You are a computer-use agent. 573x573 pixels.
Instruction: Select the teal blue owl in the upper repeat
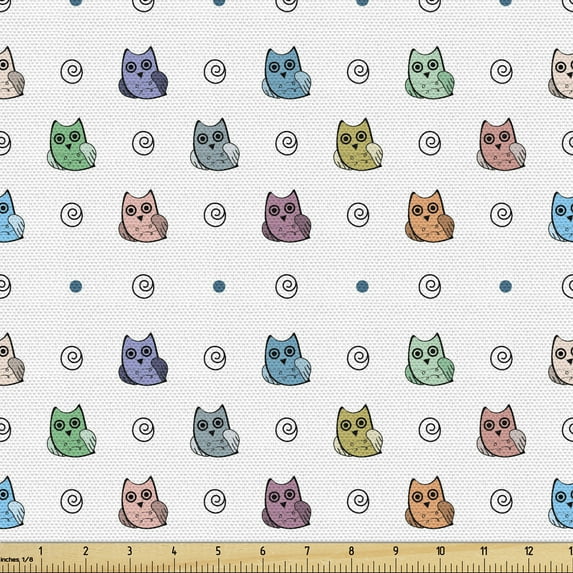click(286, 73)
